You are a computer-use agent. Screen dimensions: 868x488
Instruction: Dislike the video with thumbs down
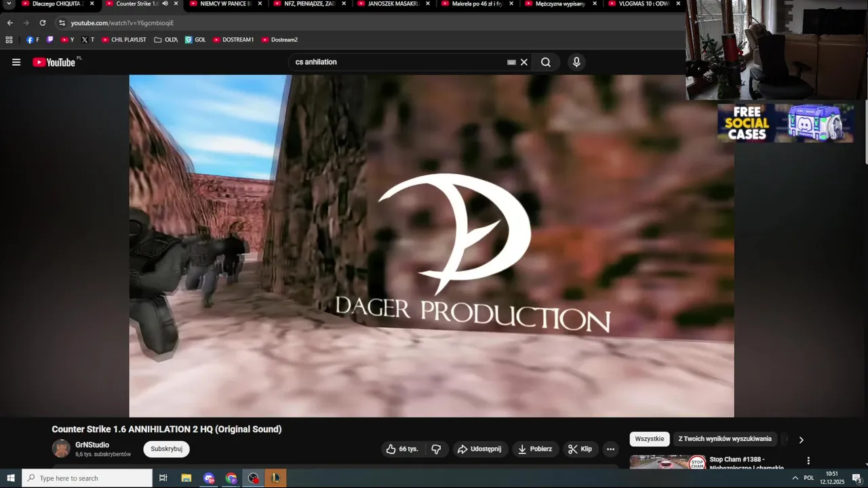[x=436, y=449]
